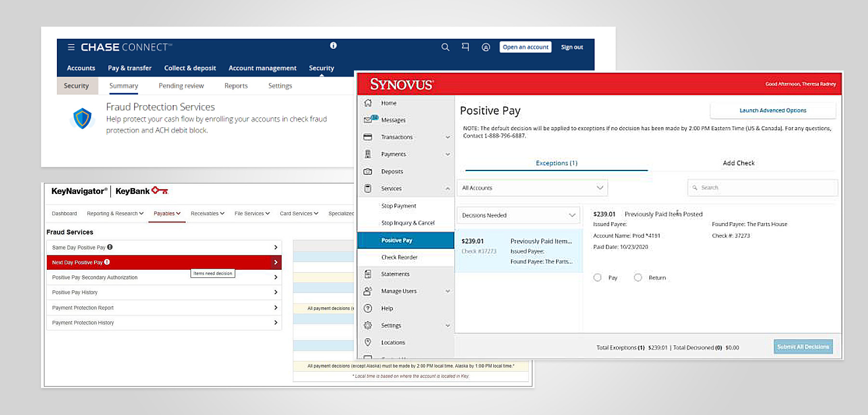This screenshot has width=868, height=415.
Task: Switch to Synovus Add Check tab
Action: tap(739, 163)
